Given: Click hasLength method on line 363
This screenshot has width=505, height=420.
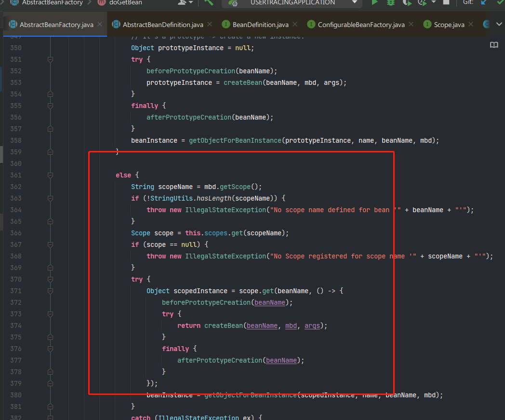Looking at the screenshot, I should [214, 199].
